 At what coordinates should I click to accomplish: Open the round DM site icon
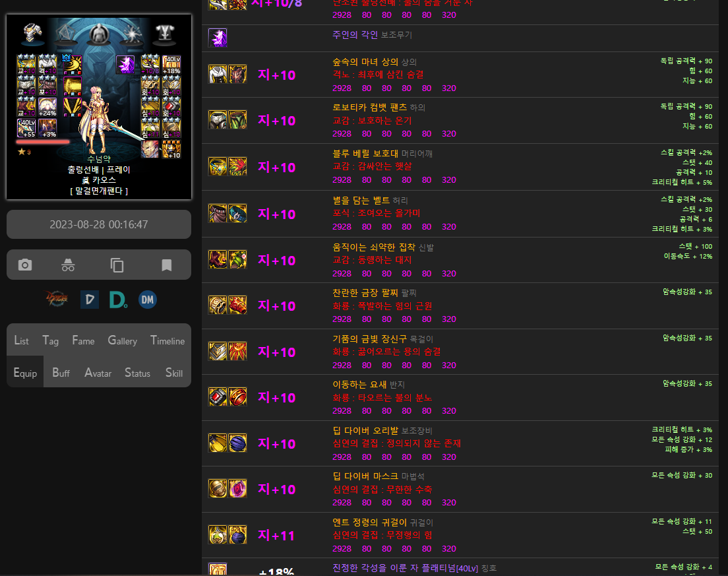point(148,300)
